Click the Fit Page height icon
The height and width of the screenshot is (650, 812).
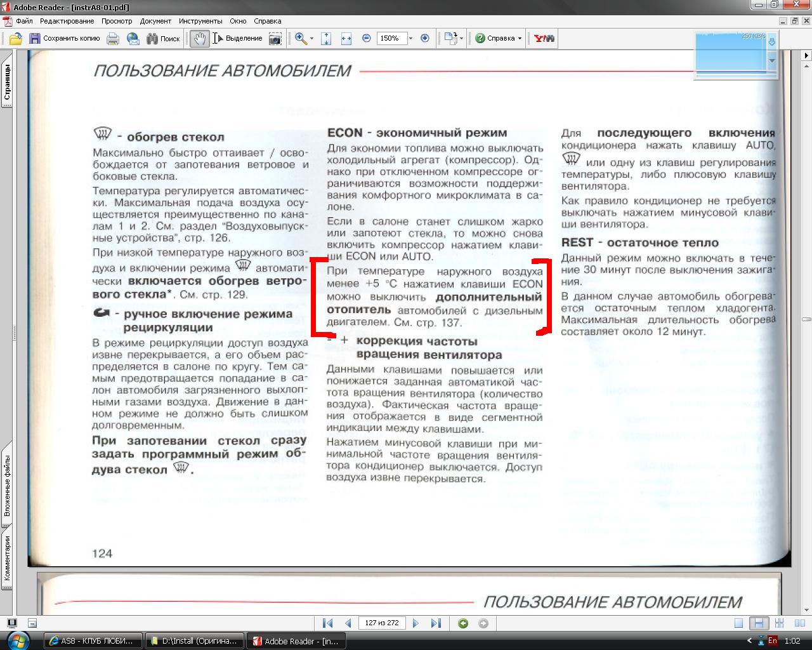tap(326, 39)
